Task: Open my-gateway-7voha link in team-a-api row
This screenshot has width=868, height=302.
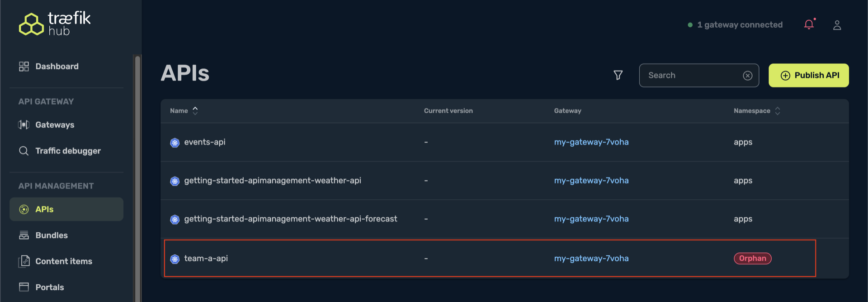Action: 591,259
